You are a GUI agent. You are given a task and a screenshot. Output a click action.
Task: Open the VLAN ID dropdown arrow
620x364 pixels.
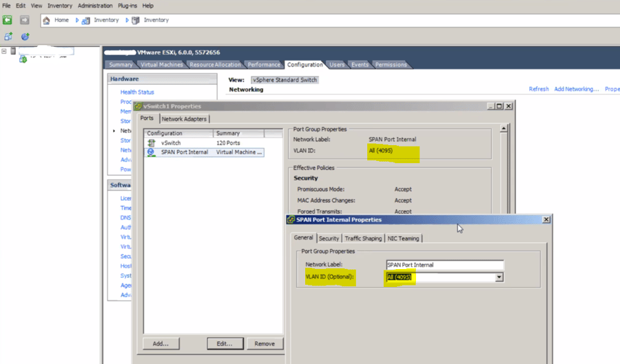[x=499, y=277]
